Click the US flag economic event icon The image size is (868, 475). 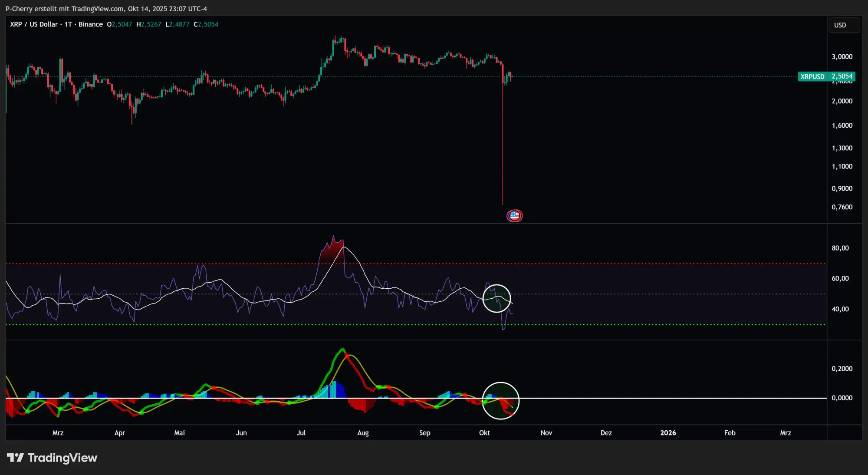point(514,215)
